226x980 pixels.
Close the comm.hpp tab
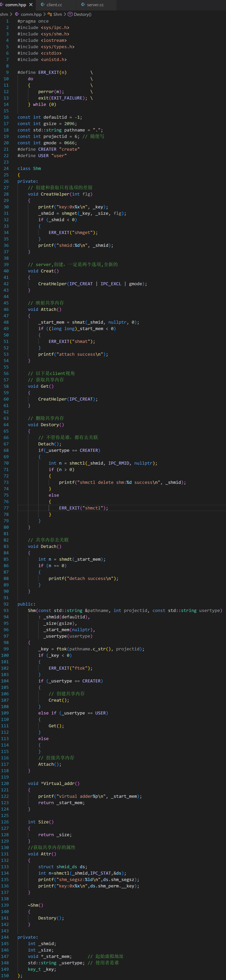click(x=31, y=5)
